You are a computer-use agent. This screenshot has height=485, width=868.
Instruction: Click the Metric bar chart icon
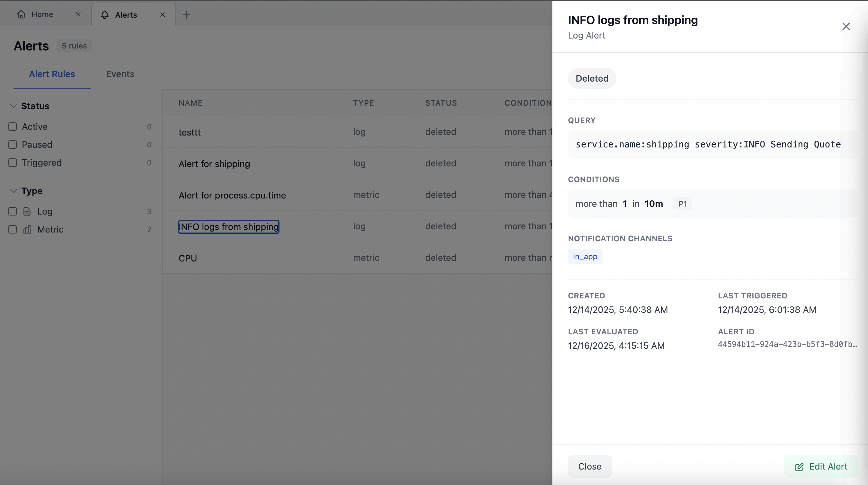click(27, 230)
